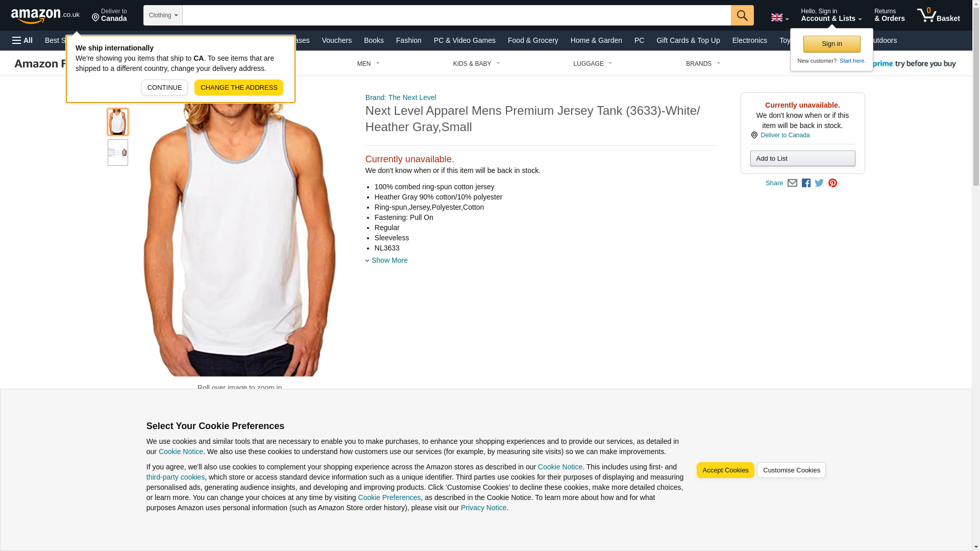980x551 pixels.
Task: Click CHANGE THE ADDRESS button
Action: [239, 88]
